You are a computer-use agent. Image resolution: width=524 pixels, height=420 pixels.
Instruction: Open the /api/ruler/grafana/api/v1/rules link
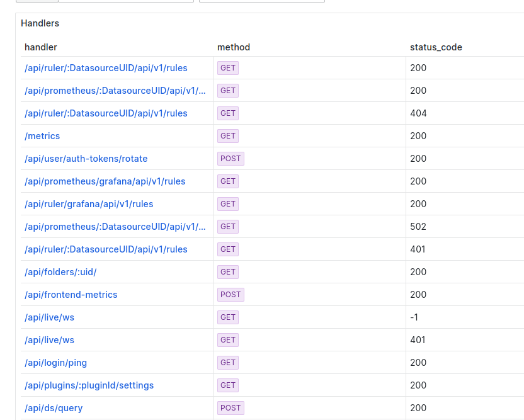(x=89, y=203)
